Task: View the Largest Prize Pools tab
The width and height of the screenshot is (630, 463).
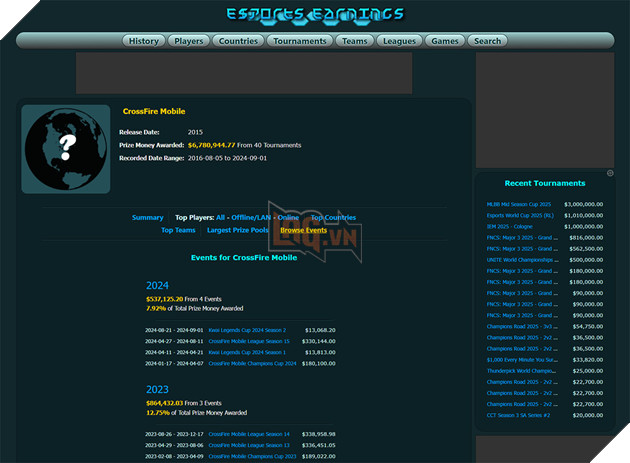Action: (237, 230)
